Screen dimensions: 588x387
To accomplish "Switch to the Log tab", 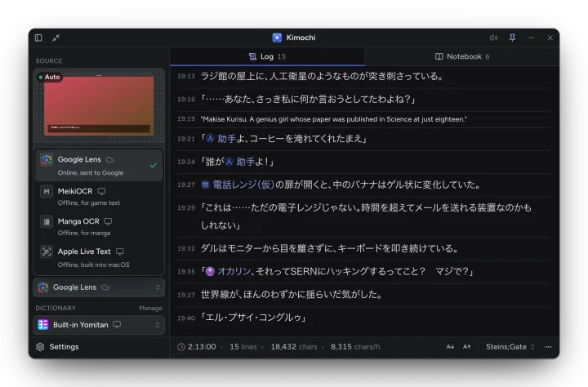I will [x=267, y=56].
